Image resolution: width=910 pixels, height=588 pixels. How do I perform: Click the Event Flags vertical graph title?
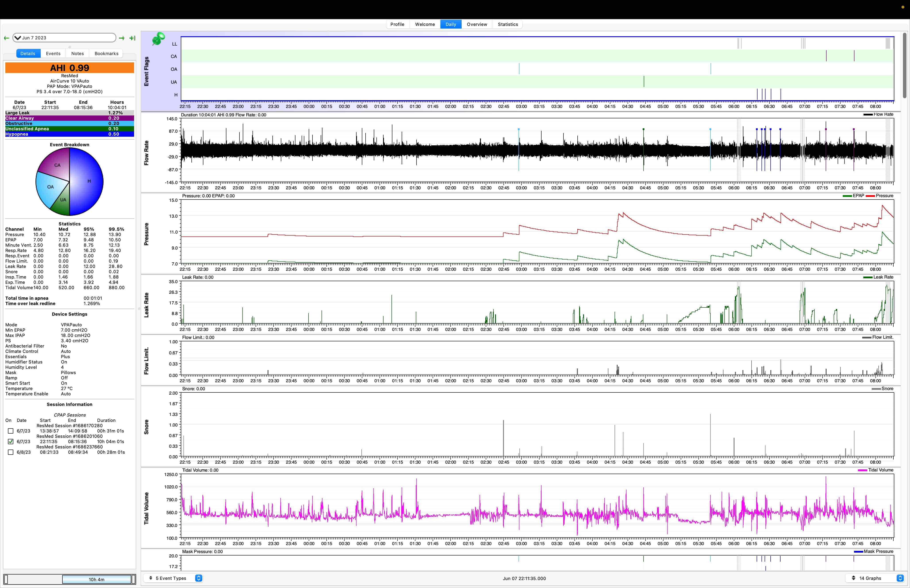click(146, 71)
